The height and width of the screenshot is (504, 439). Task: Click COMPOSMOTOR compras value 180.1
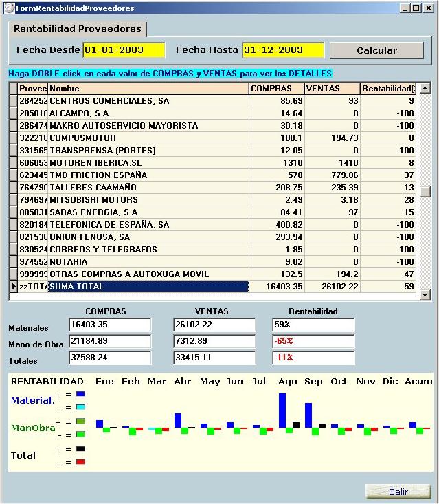click(276, 138)
